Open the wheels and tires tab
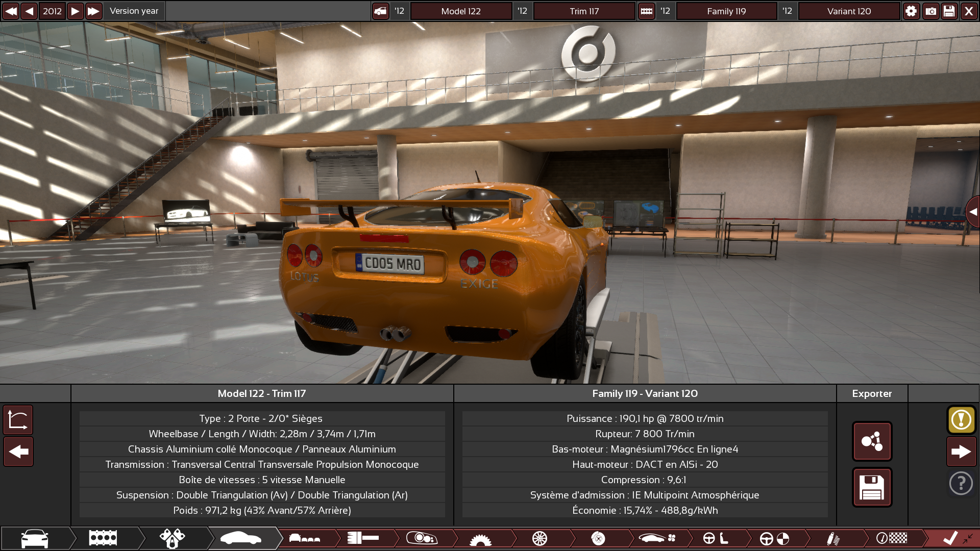Viewport: 980px width, 551px height. pos(540,538)
